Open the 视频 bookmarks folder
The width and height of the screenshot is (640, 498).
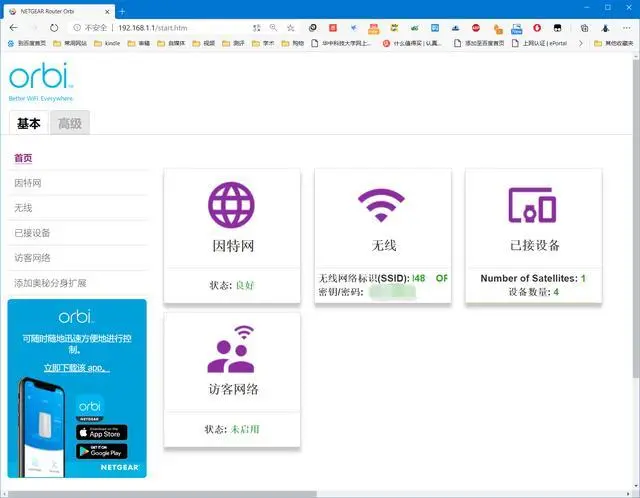click(204, 43)
